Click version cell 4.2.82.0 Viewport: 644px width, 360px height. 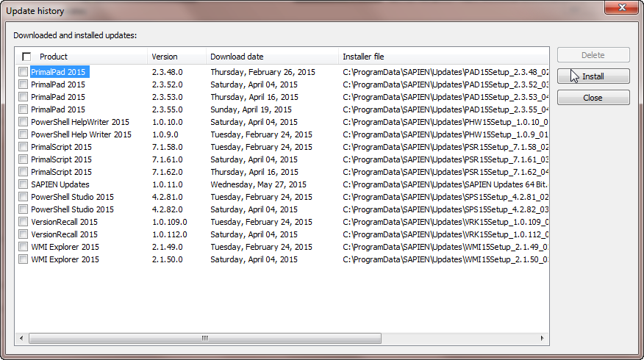point(167,209)
